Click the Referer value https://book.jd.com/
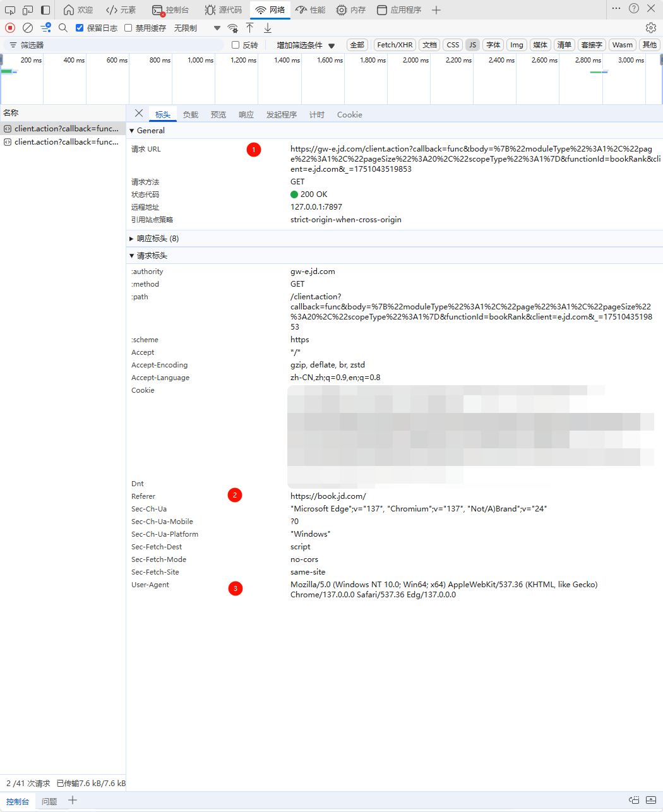 328,496
